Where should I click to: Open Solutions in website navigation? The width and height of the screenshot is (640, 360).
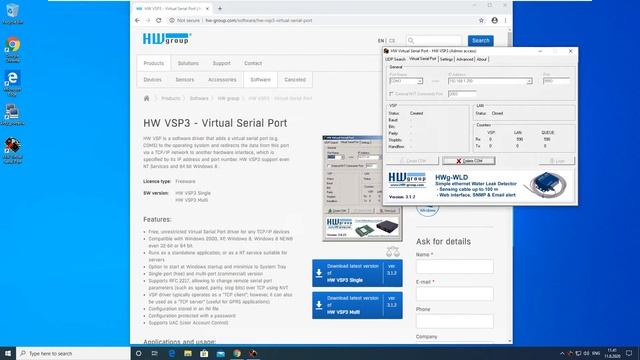pyautogui.click(x=188, y=63)
